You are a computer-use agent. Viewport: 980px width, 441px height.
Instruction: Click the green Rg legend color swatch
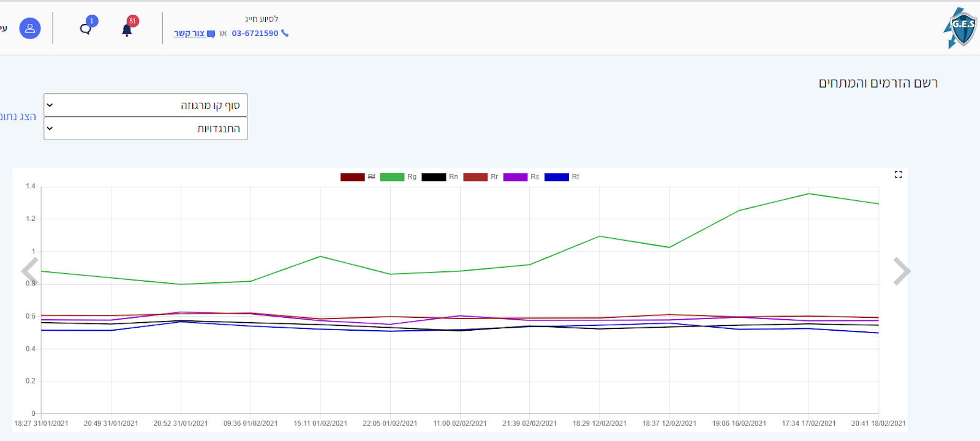click(392, 177)
